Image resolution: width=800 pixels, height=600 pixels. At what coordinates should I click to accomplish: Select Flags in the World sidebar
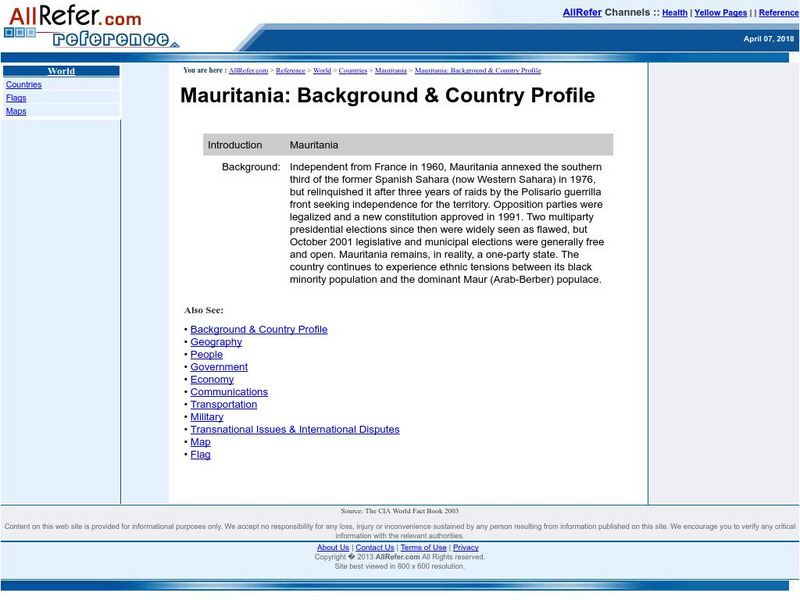pyautogui.click(x=18, y=97)
